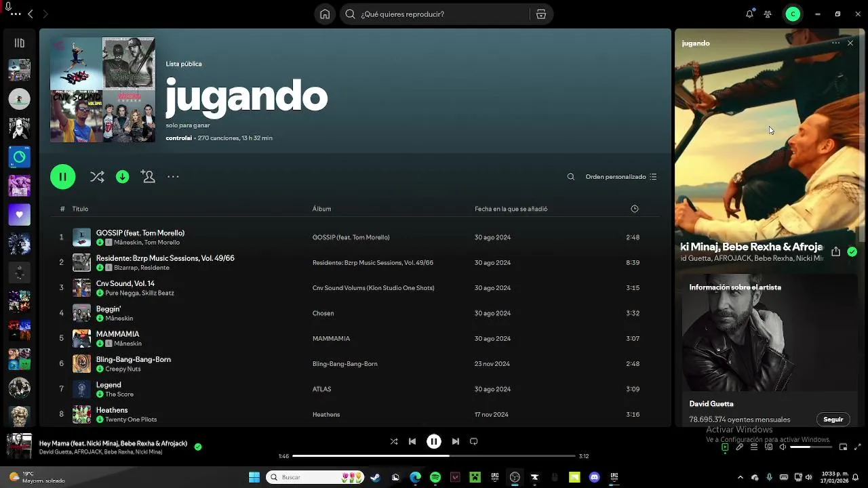Open Twenty One Pilots artist link

(x=131, y=420)
